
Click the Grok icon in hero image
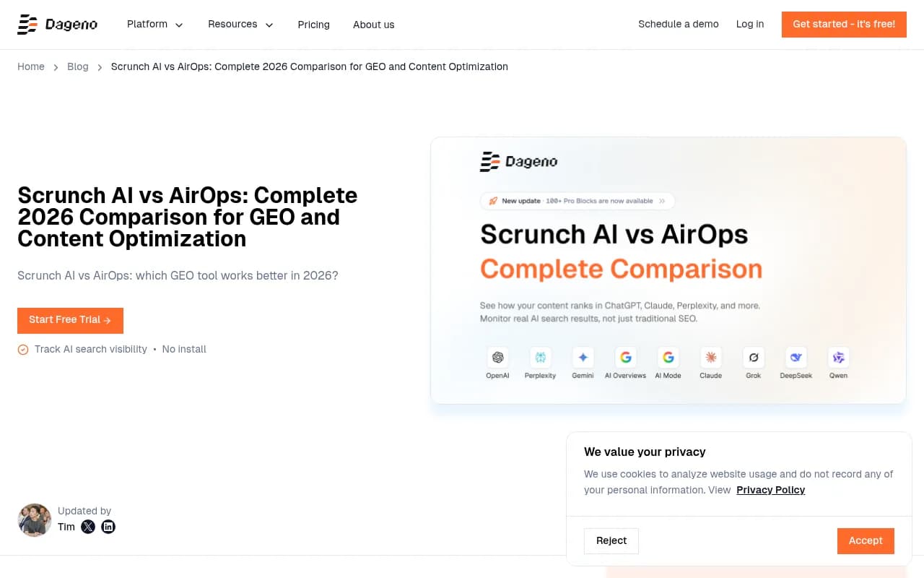point(754,357)
